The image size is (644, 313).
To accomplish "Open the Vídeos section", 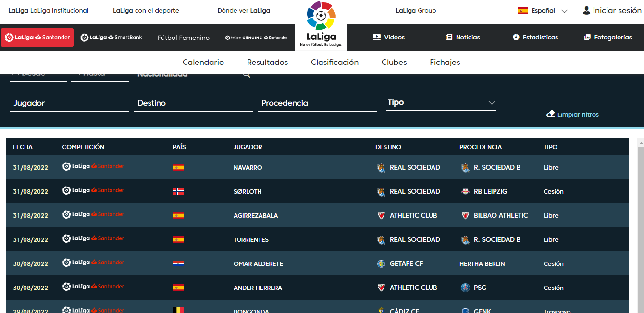I will (x=389, y=37).
